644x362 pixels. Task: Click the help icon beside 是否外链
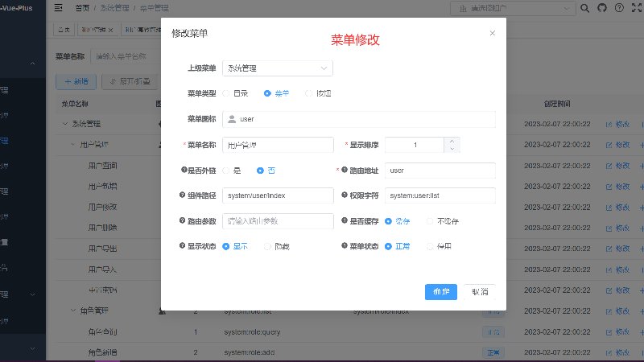184,170
